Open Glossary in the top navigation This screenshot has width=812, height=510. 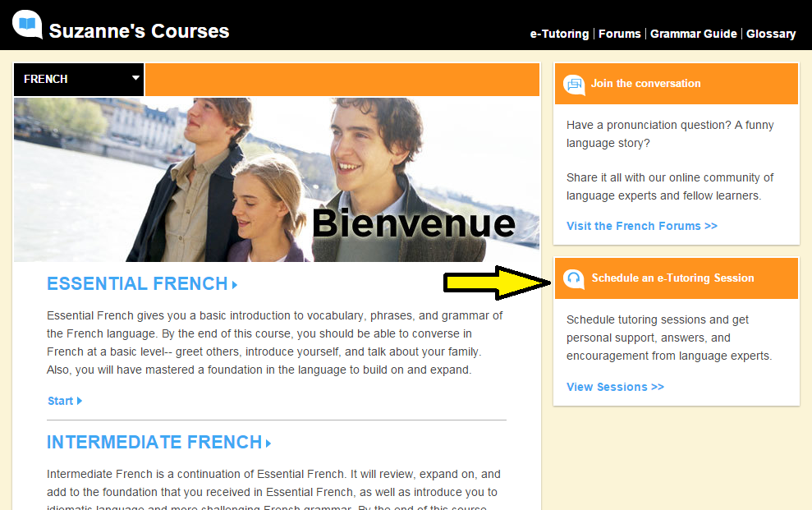771,34
